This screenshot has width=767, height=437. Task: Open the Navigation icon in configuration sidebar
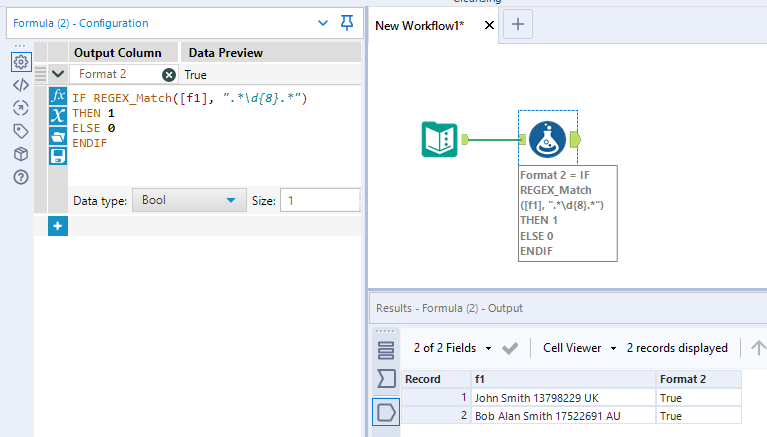pos(21,107)
